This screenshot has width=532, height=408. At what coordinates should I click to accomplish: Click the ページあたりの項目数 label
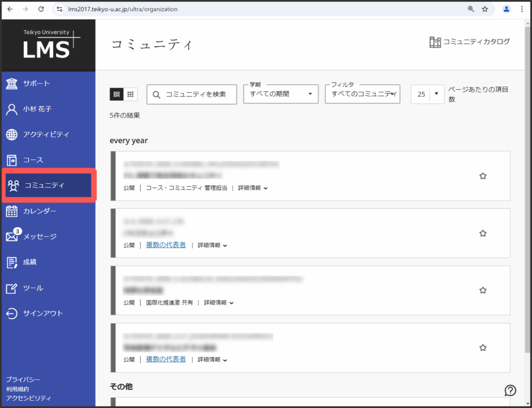click(x=478, y=94)
